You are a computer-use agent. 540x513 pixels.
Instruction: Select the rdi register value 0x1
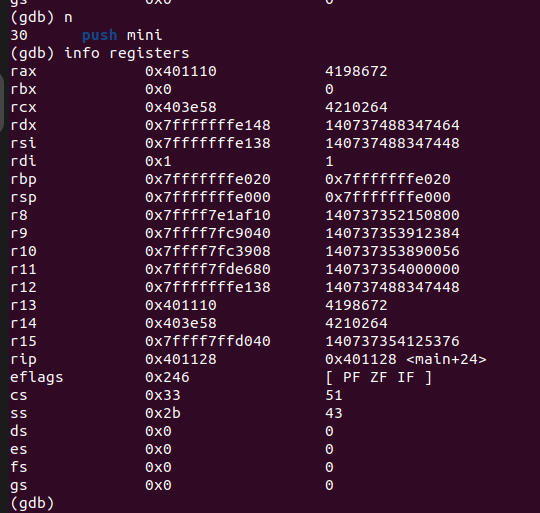pos(158,161)
